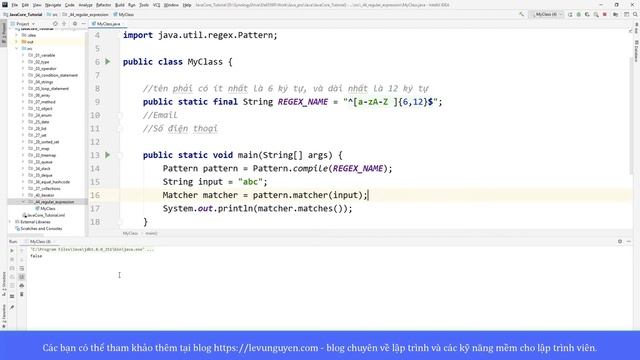Open Database side tool window tab
Image resolution: width=640 pixels, height=360 pixels.
pyautogui.click(x=636, y=51)
